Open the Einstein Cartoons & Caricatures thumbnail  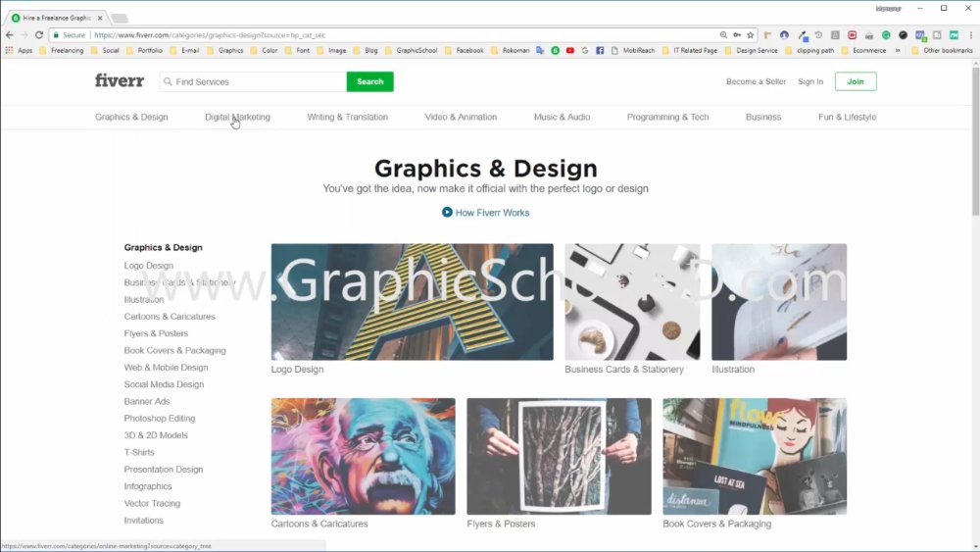(364, 456)
